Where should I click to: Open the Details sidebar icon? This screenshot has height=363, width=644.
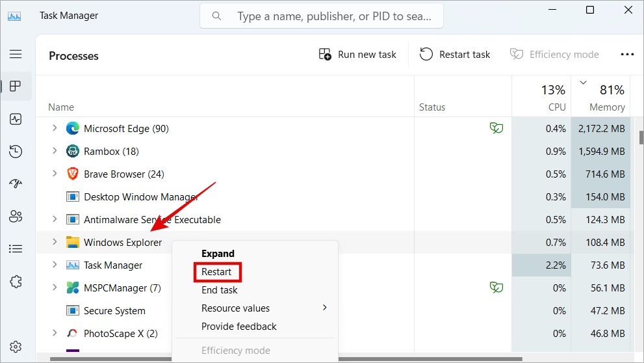(x=16, y=249)
